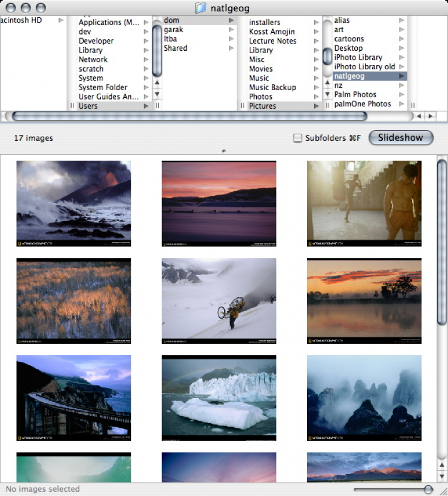The image size is (448, 496).
Task: Click the split pane divider handle dot
Action: 224,151
